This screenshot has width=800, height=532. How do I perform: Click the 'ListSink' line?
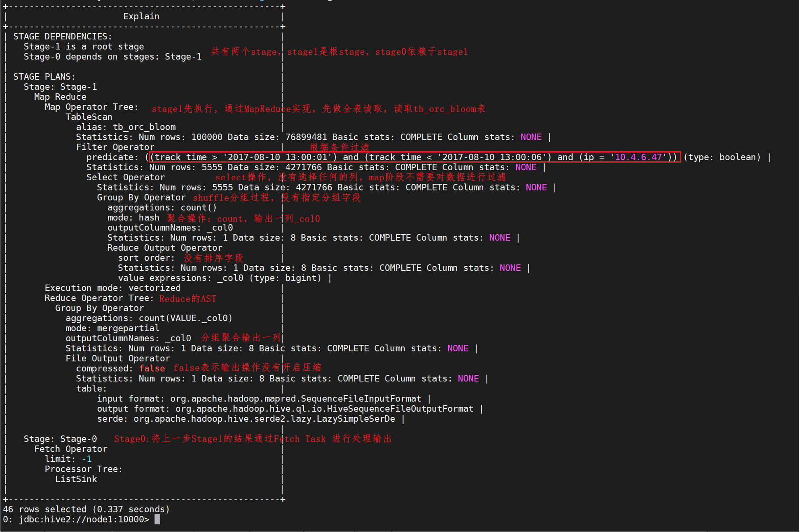[76, 479]
